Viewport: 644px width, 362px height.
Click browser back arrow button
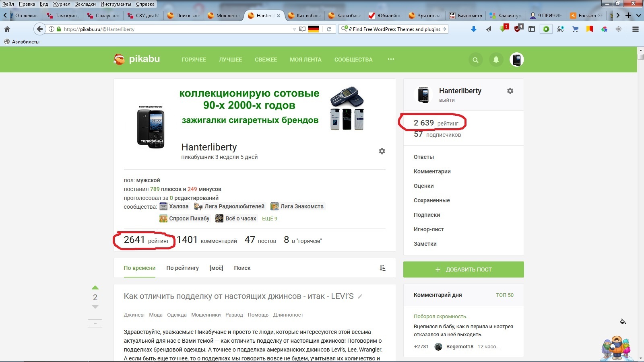click(x=39, y=29)
